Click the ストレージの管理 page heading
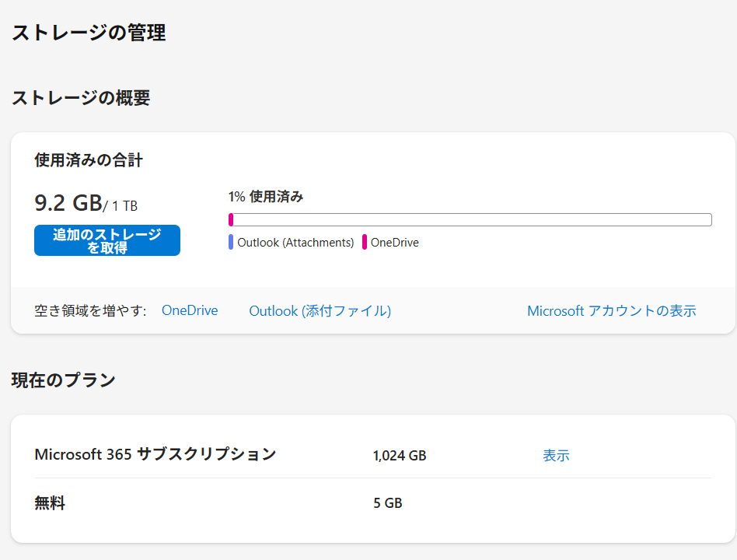The height and width of the screenshot is (560, 737). (89, 33)
